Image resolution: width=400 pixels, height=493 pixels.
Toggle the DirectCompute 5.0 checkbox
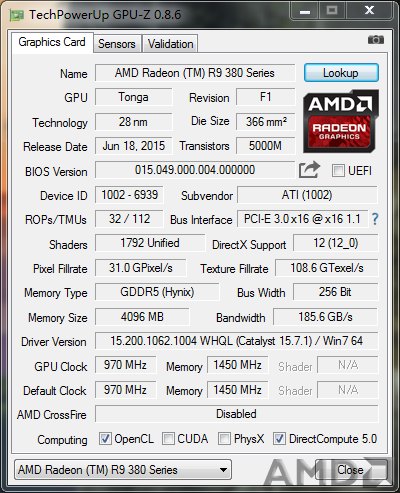point(279,439)
